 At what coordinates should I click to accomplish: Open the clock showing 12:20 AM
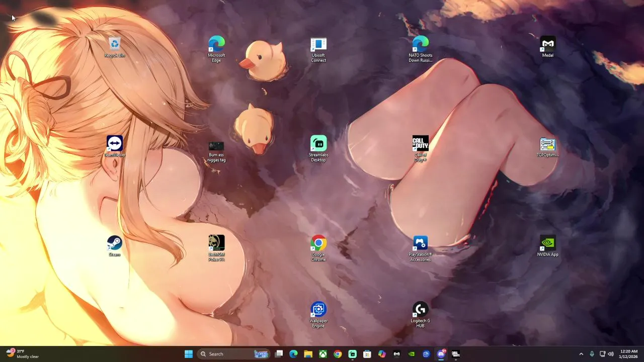(x=629, y=354)
